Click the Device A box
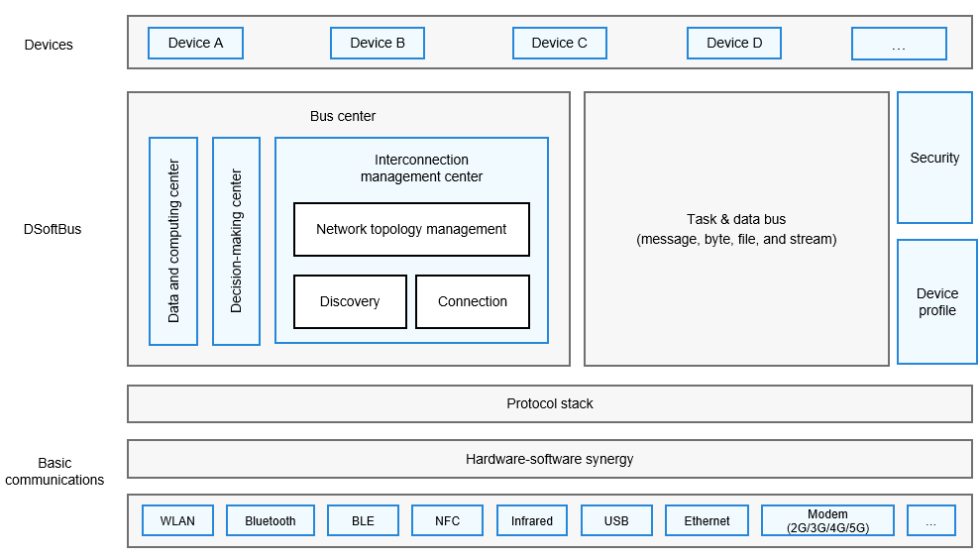980x559 pixels. pos(195,43)
